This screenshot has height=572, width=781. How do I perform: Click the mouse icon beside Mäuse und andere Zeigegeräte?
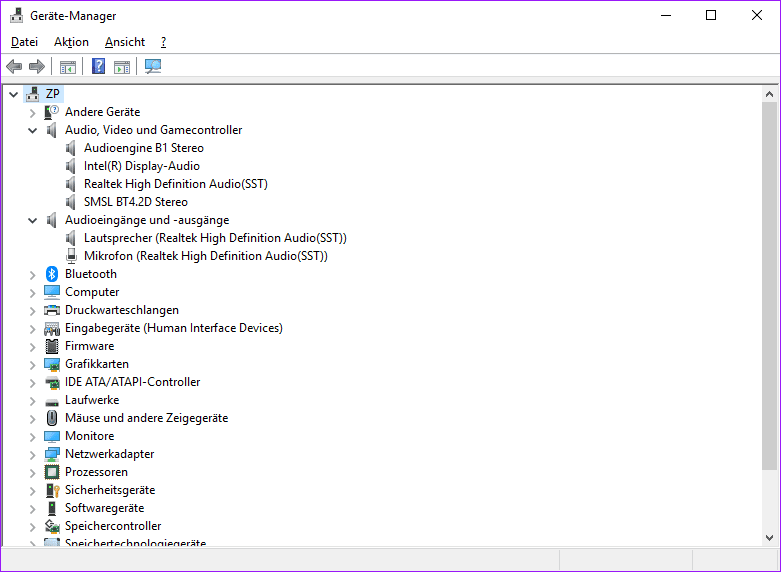(52, 418)
